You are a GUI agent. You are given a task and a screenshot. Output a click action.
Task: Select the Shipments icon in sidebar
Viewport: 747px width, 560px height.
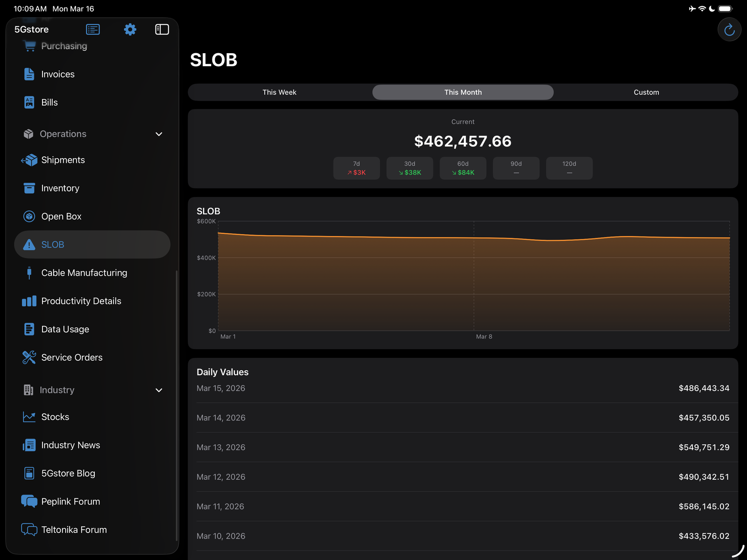[29, 160]
